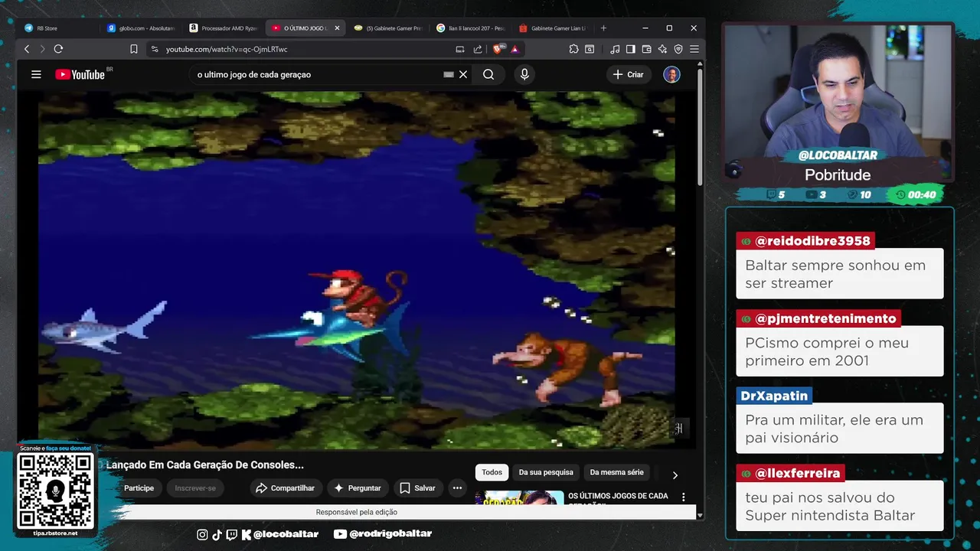
Task: Switch to the RB Store tab
Action: coord(57,28)
